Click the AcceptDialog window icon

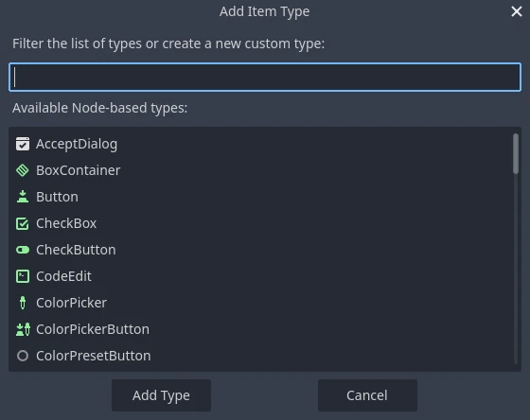[x=23, y=144]
